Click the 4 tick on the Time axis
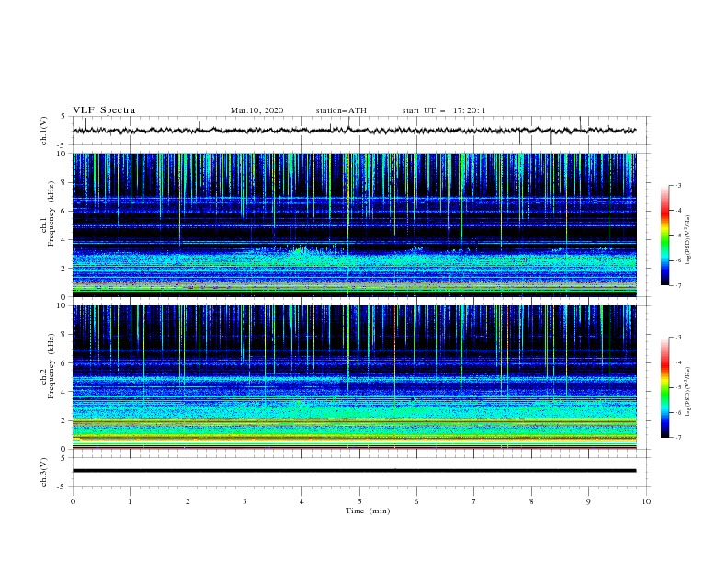Viewport: 728px width, 563px height. click(302, 501)
